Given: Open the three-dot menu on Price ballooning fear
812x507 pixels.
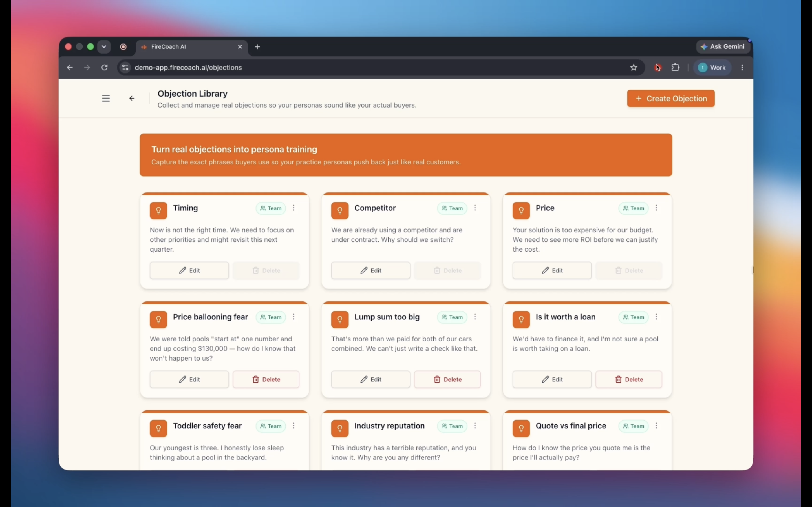Looking at the screenshot, I should (294, 317).
